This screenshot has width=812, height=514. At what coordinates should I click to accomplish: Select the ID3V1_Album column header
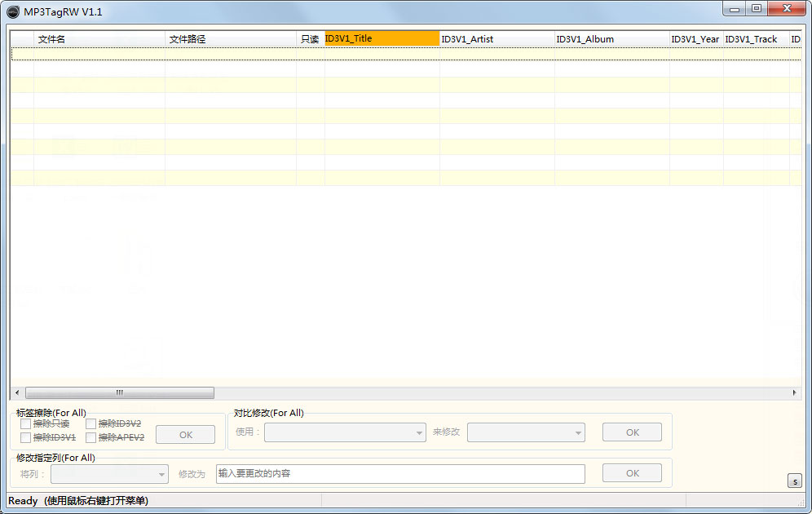pos(610,38)
